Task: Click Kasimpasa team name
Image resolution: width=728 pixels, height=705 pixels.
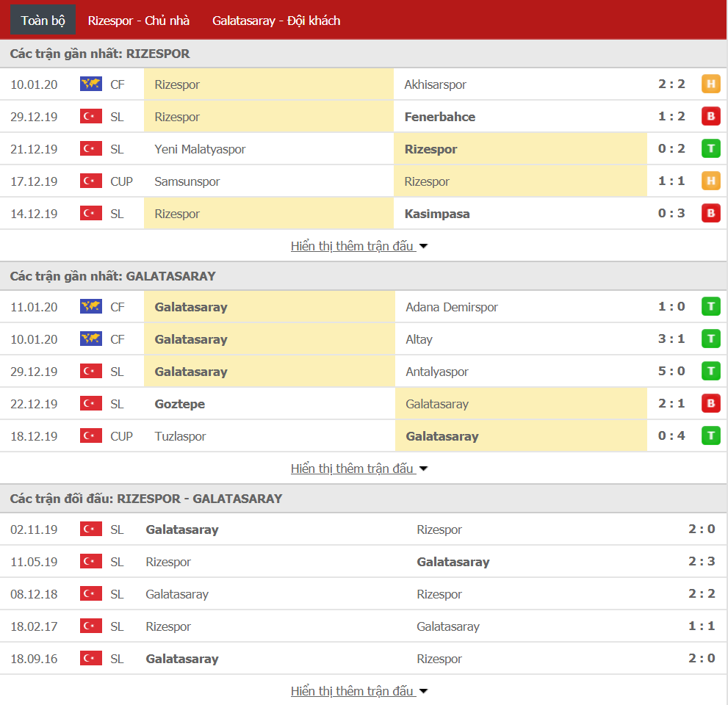Action: click(x=437, y=214)
